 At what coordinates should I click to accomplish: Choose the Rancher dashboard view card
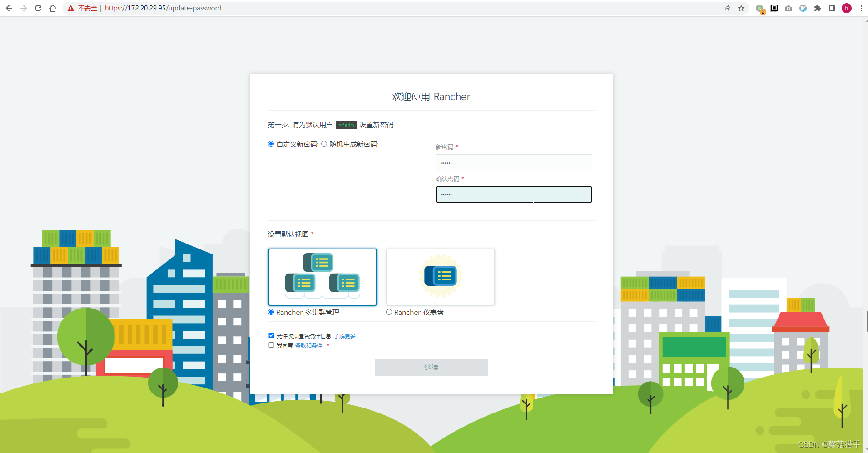[x=441, y=277]
